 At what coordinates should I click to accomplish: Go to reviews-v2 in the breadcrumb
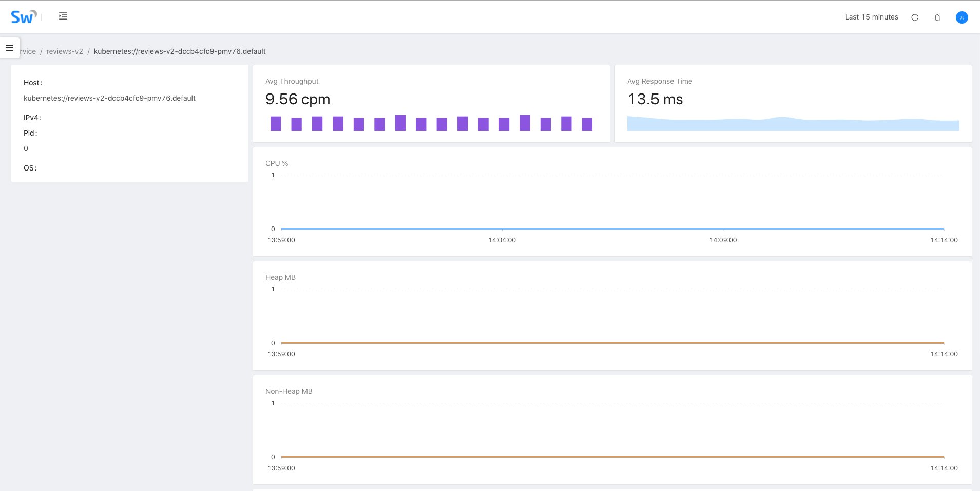[x=65, y=51]
